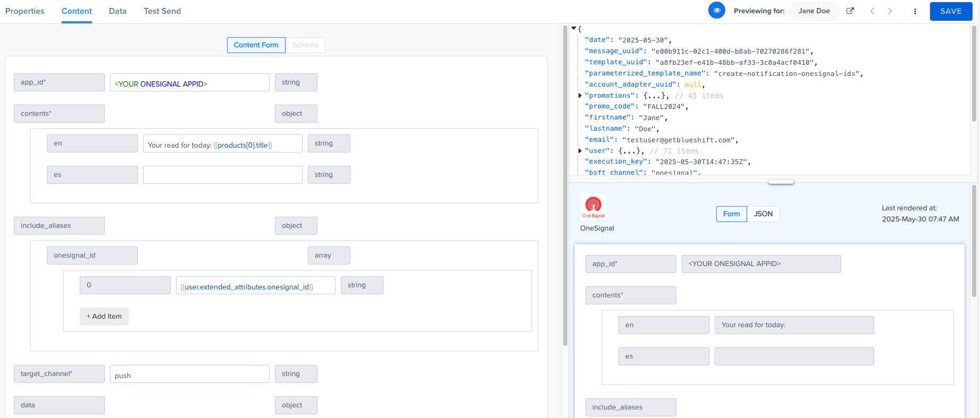This screenshot has width=980, height=418.
Task: Click the empty es contents field
Action: pyautogui.click(x=223, y=175)
